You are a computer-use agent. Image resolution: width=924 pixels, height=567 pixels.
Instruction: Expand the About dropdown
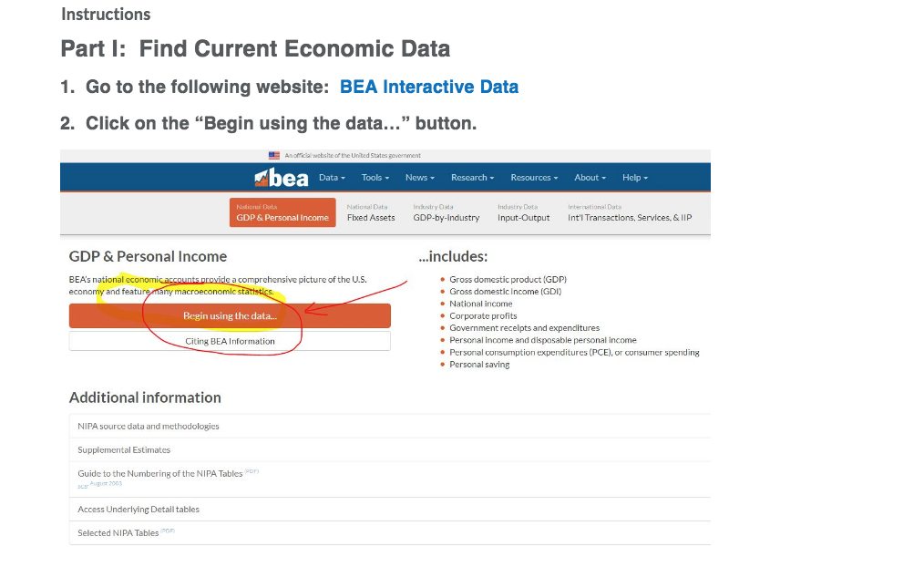click(x=590, y=178)
